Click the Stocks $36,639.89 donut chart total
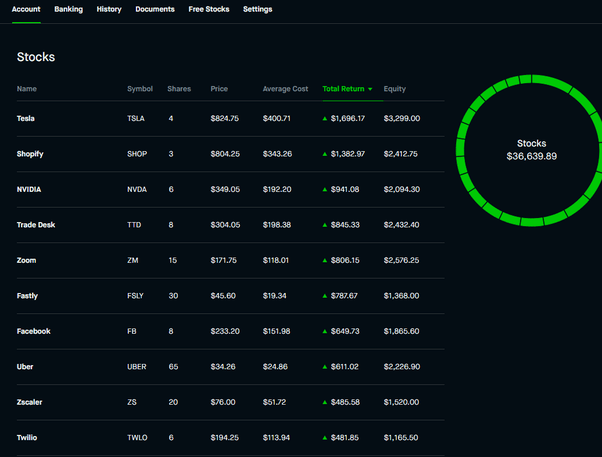This screenshot has width=602, height=457. pos(531,150)
